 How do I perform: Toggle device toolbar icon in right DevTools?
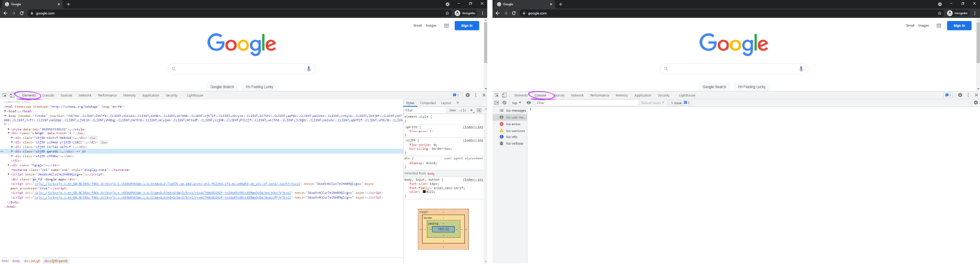(504, 95)
